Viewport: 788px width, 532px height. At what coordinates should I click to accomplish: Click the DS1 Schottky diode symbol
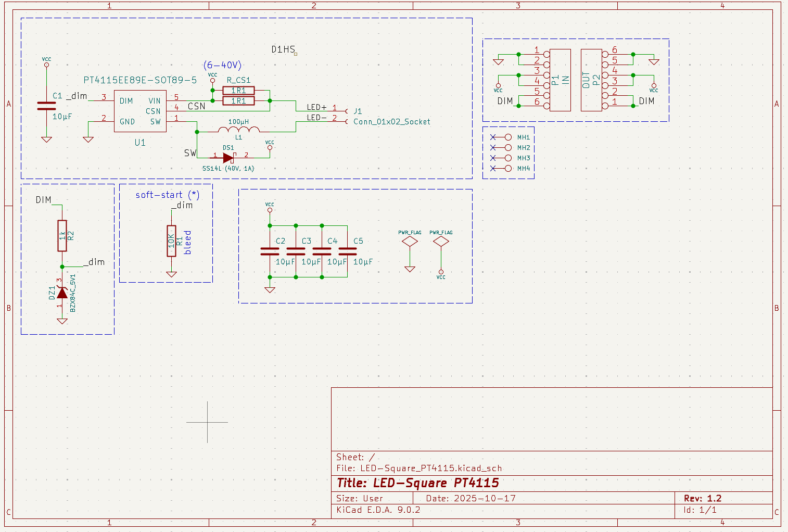pyautogui.click(x=228, y=158)
